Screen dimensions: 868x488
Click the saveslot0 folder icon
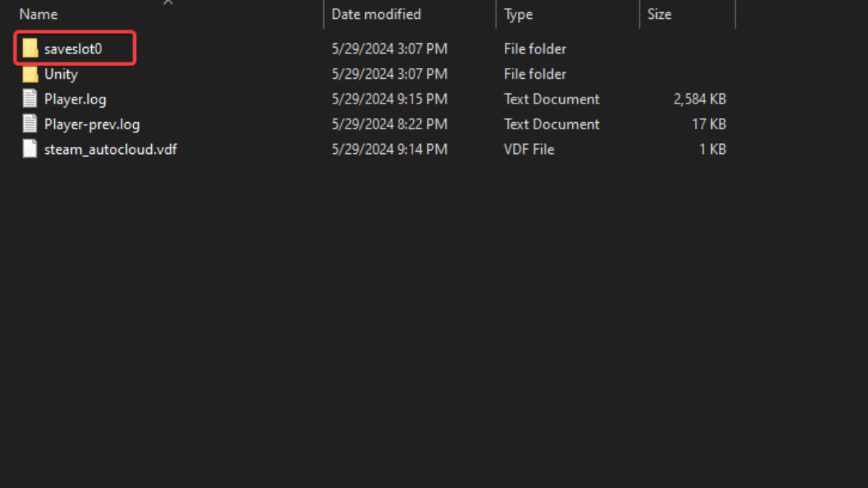click(x=30, y=48)
